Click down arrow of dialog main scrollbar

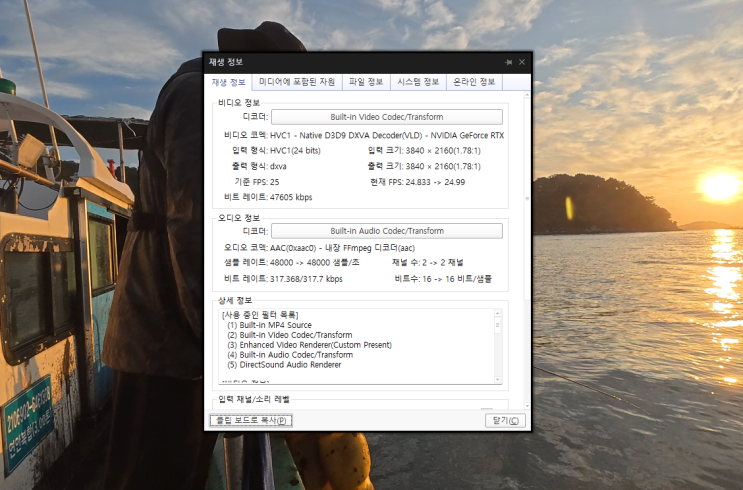coord(527,406)
